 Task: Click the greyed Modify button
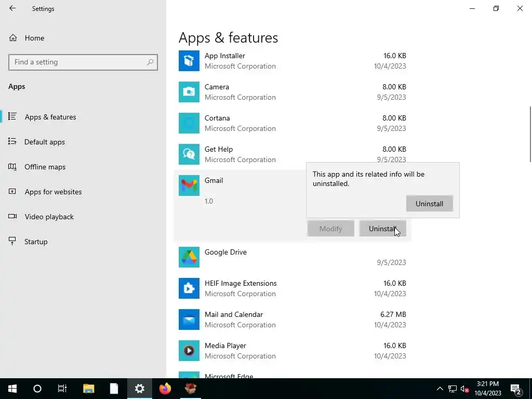coord(331,229)
